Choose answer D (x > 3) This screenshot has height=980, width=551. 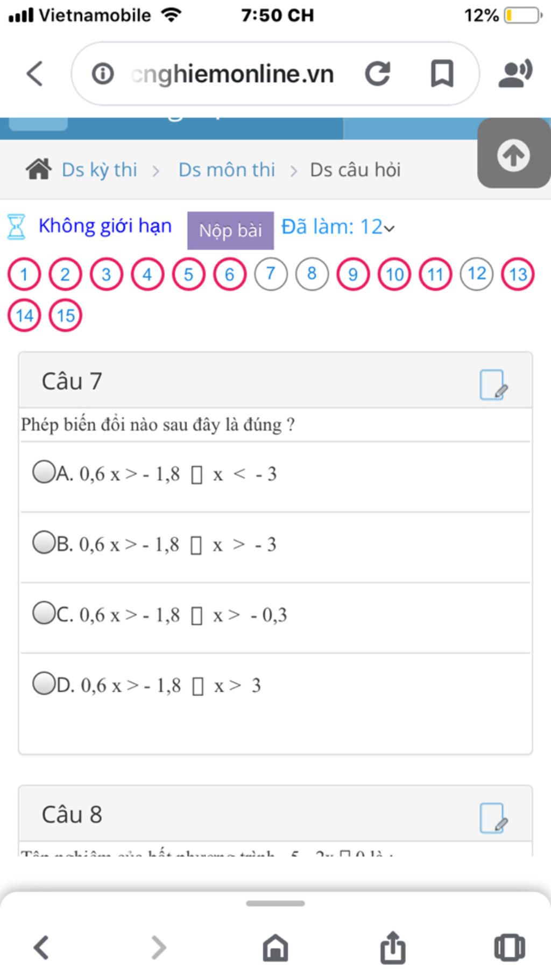point(44,683)
